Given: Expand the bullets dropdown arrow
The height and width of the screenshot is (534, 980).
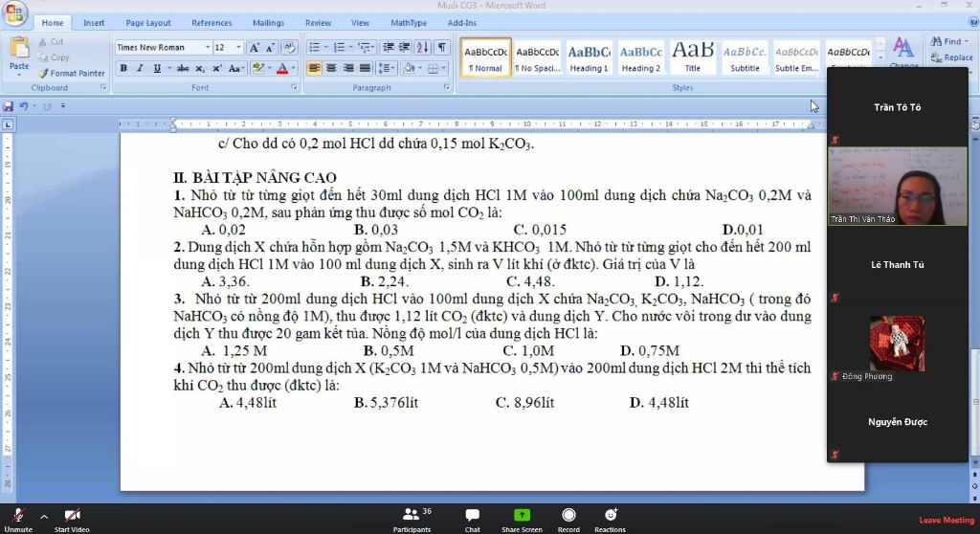Looking at the screenshot, I should [x=325, y=48].
